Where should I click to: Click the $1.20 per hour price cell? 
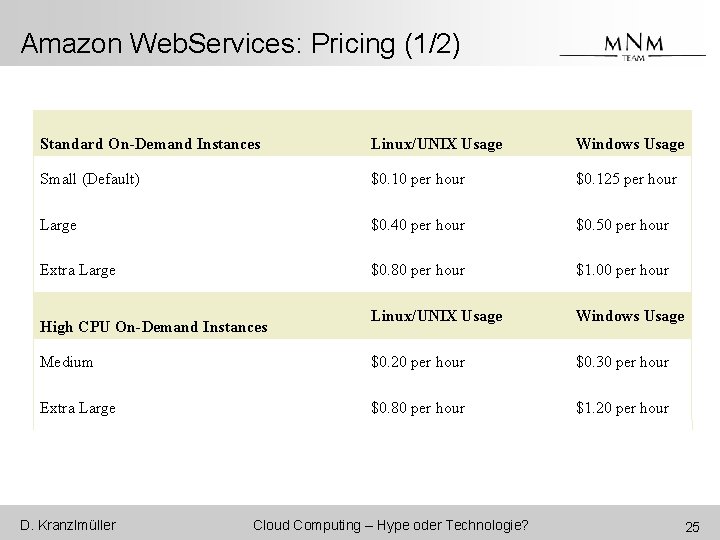coord(621,408)
